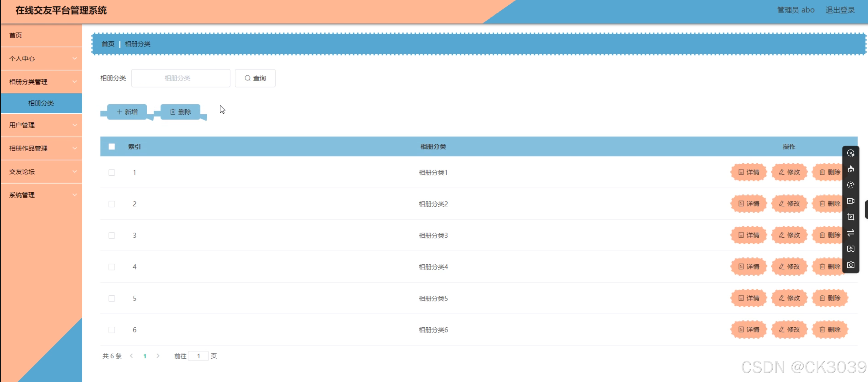The width and height of the screenshot is (868, 382).
Task: Check the checkbox for row 1
Action: point(112,173)
